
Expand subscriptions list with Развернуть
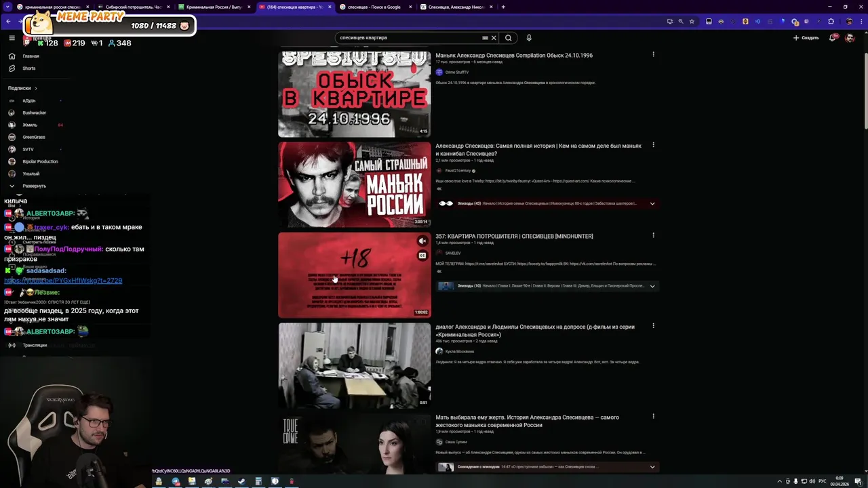(27, 186)
